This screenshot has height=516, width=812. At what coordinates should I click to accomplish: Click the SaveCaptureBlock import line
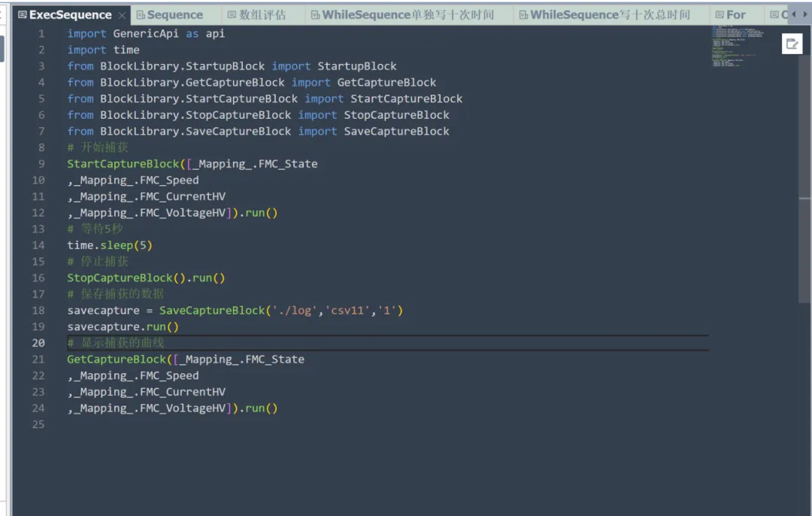point(259,132)
